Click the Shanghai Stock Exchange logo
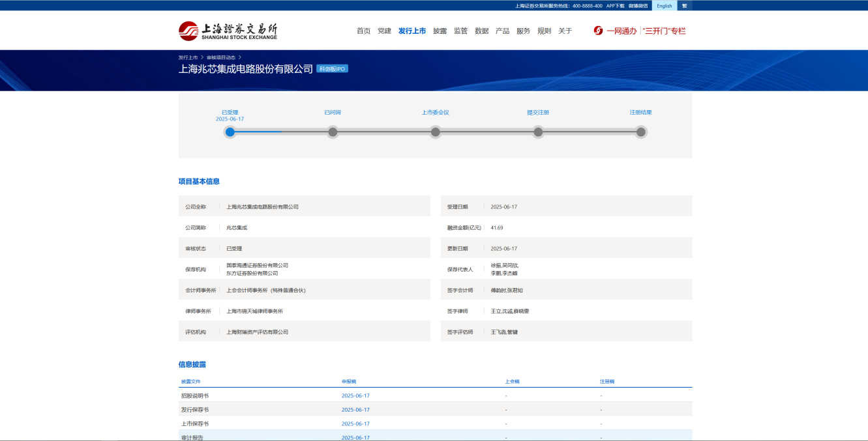 tap(228, 31)
